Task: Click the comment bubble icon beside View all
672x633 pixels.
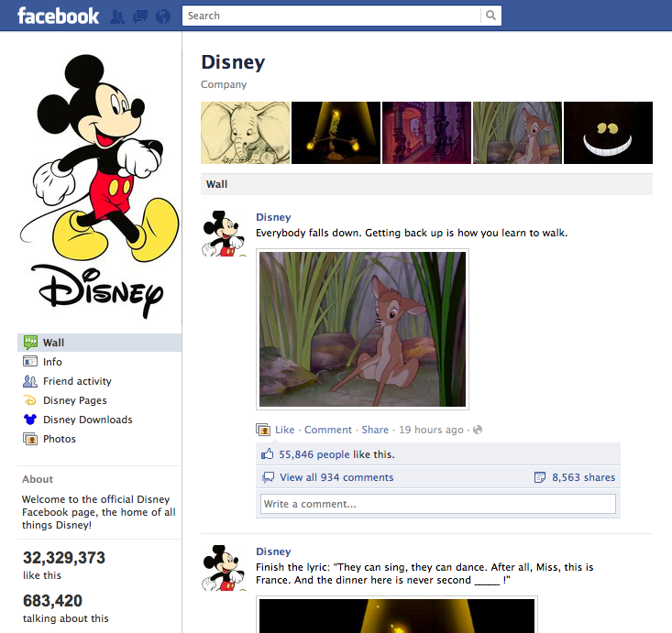Action: (269, 477)
